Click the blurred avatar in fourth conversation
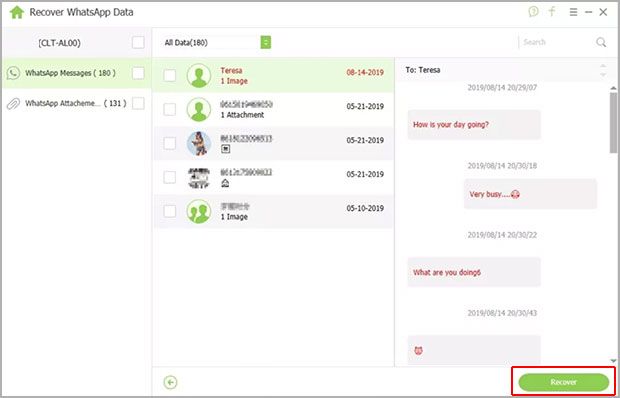This screenshot has height=398, width=620. 198,177
